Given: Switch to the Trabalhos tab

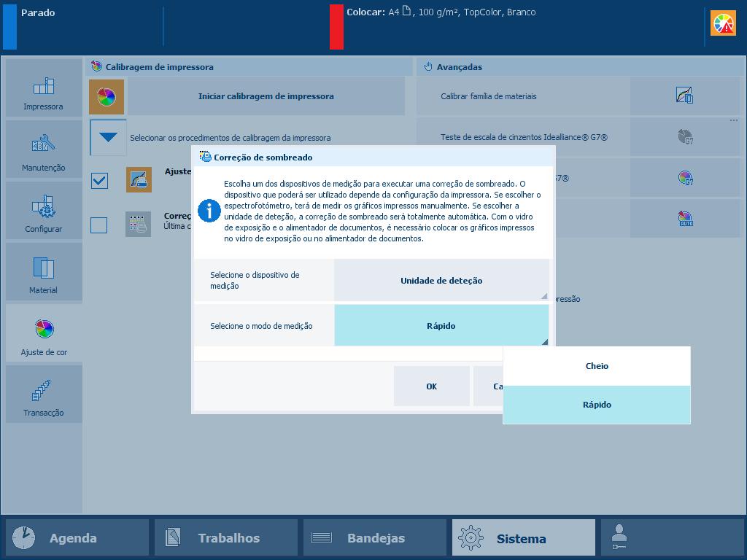Looking at the screenshot, I should coord(226,538).
